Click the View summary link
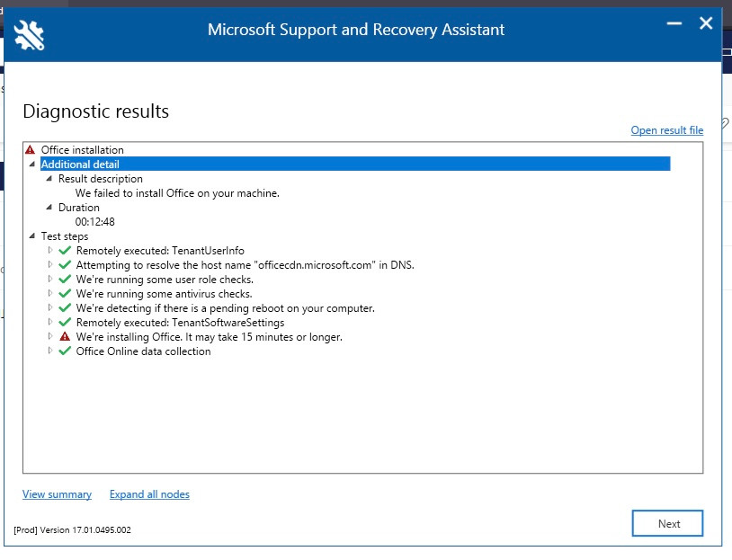732x560 pixels. [x=57, y=494]
